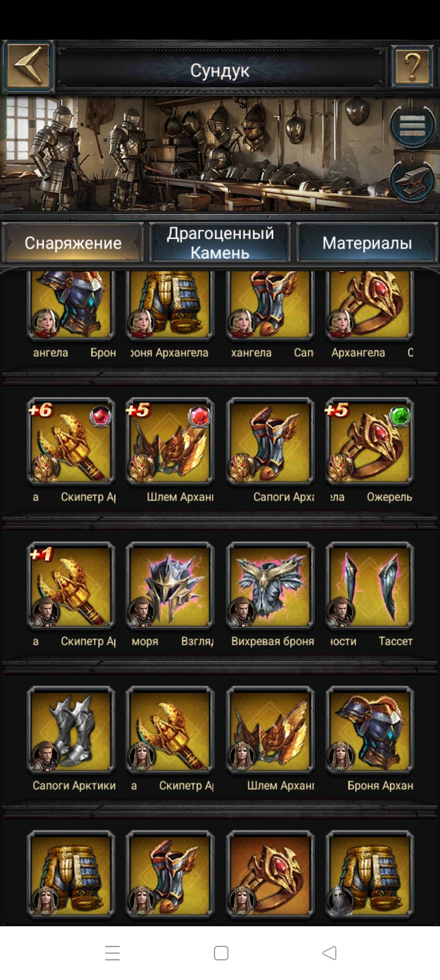Select the +6 Скипетр with red gem
The width and height of the screenshot is (440, 980).
click(x=71, y=442)
